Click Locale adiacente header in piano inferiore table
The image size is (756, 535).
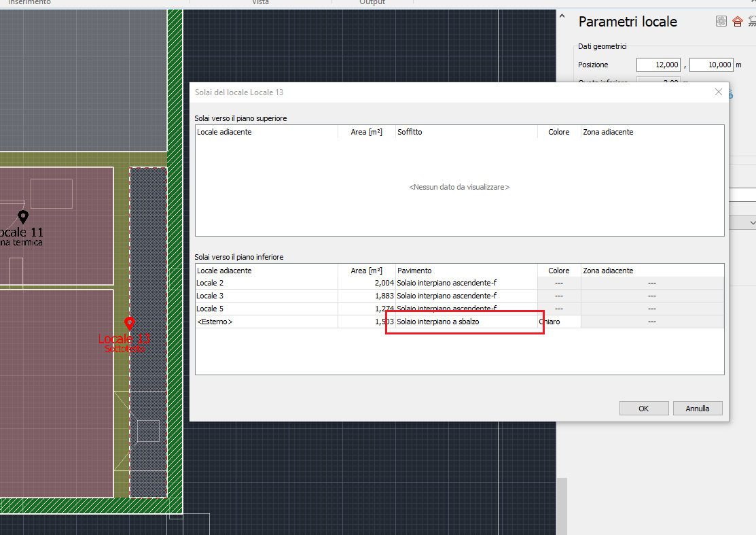(x=267, y=271)
